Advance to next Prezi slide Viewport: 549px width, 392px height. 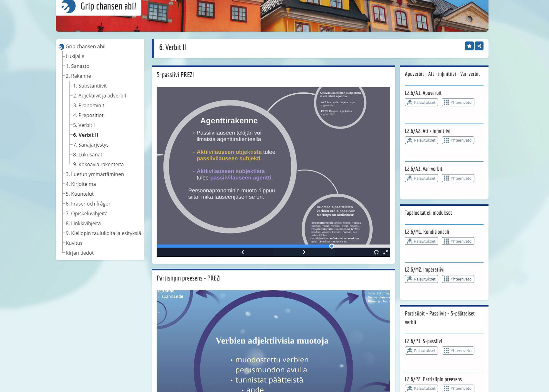tap(304, 252)
